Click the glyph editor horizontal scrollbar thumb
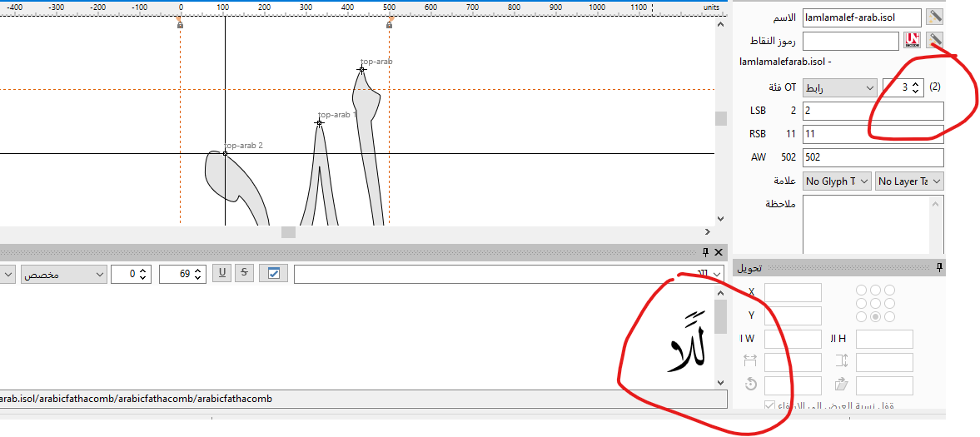 [288, 232]
